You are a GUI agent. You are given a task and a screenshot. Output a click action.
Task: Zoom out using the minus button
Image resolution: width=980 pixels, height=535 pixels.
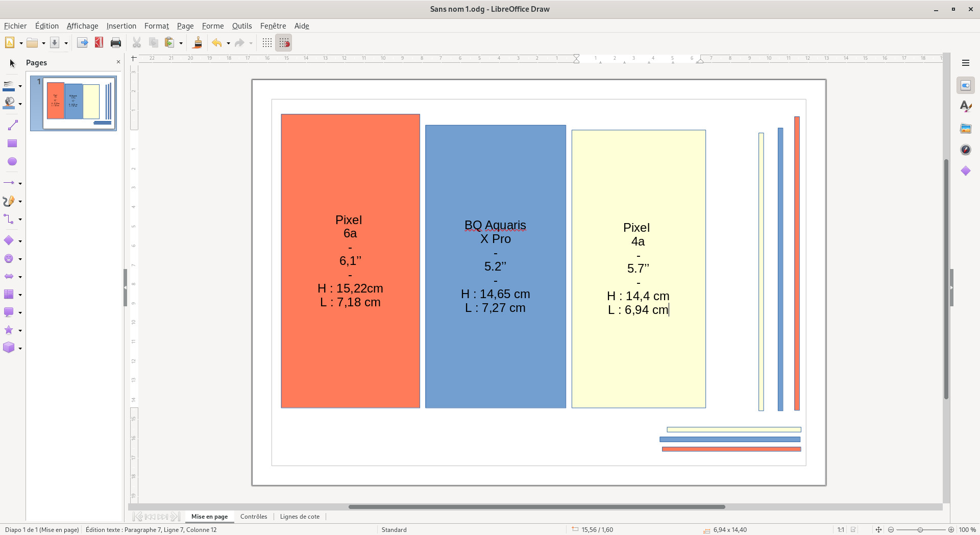click(891, 530)
